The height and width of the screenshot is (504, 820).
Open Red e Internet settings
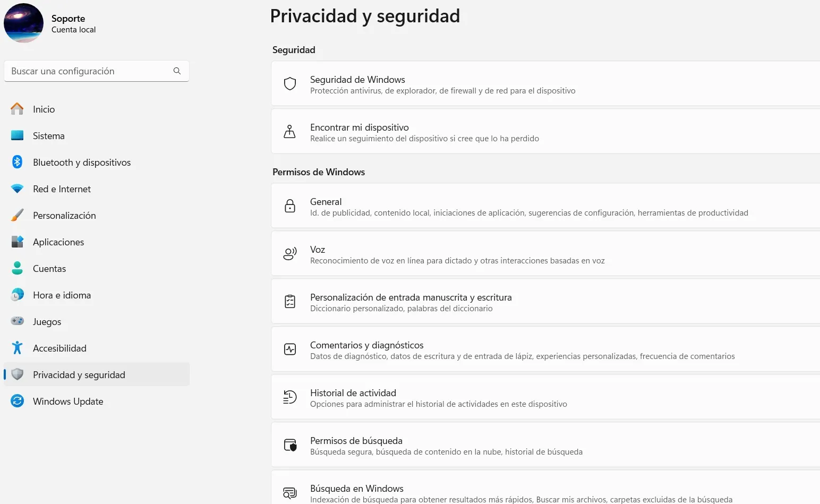tap(62, 189)
